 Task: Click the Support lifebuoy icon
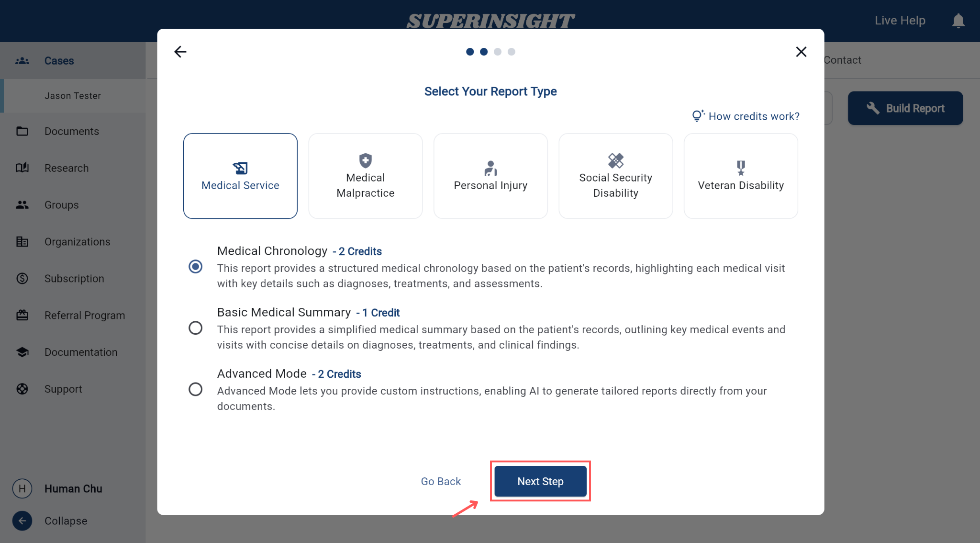22,389
